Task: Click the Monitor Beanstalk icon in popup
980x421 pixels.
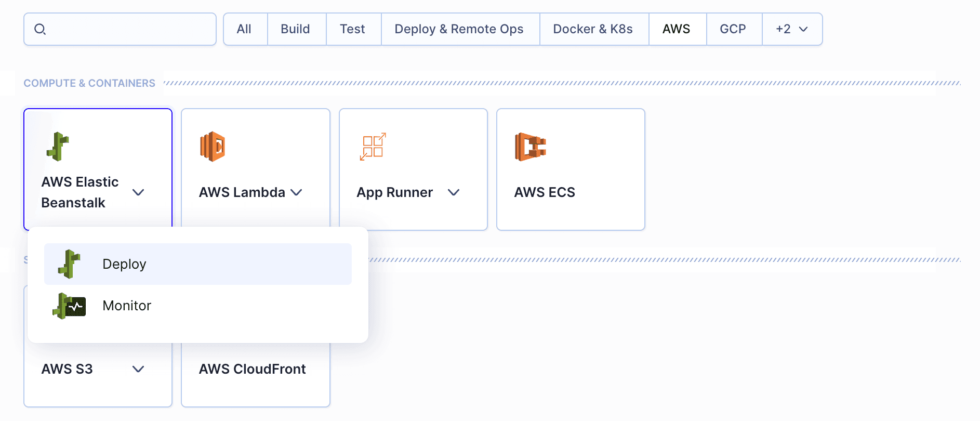Action: pos(69,306)
